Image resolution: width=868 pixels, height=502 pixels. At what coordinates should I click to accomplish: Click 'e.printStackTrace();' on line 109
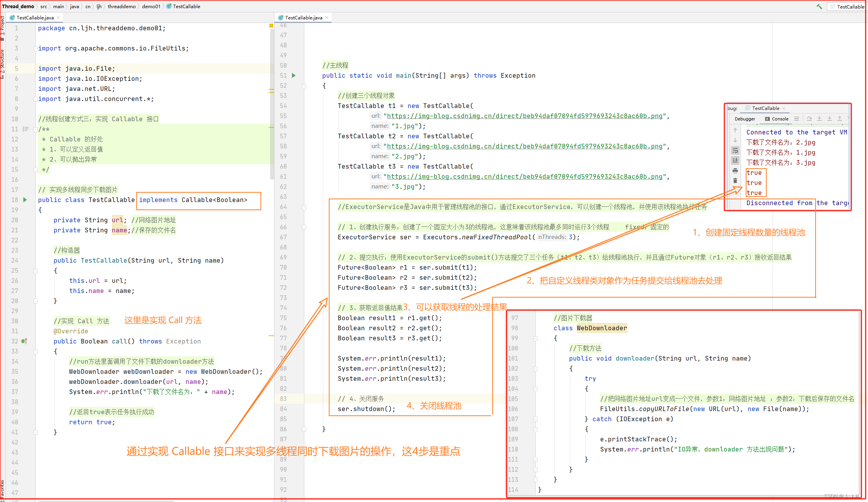click(x=639, y=439)
